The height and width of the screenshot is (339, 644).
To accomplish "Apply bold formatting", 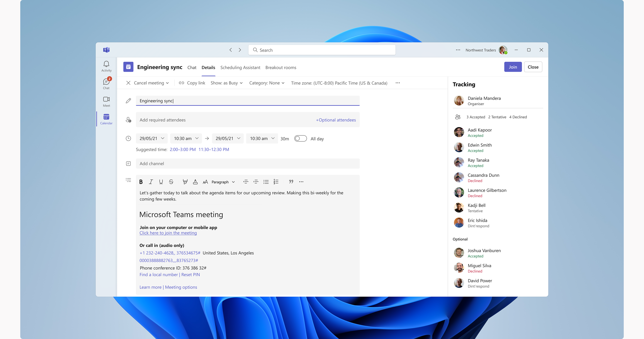I will [x=141, y=182].
